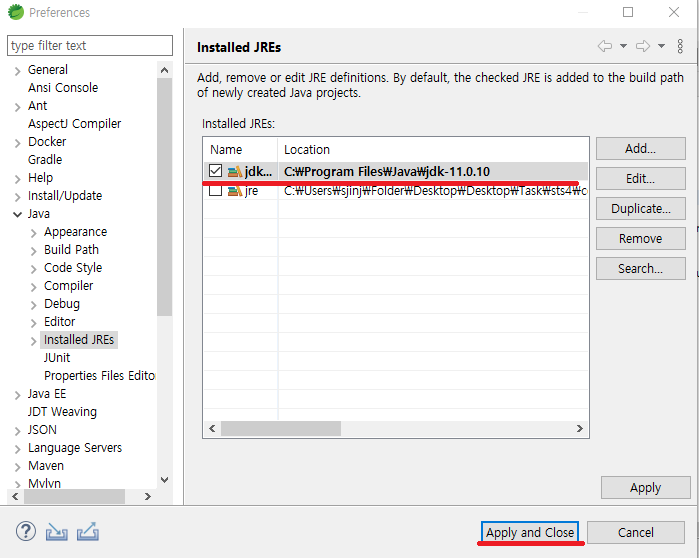
Task: Open the Help question mark icon
Action: tap(26, 531)
